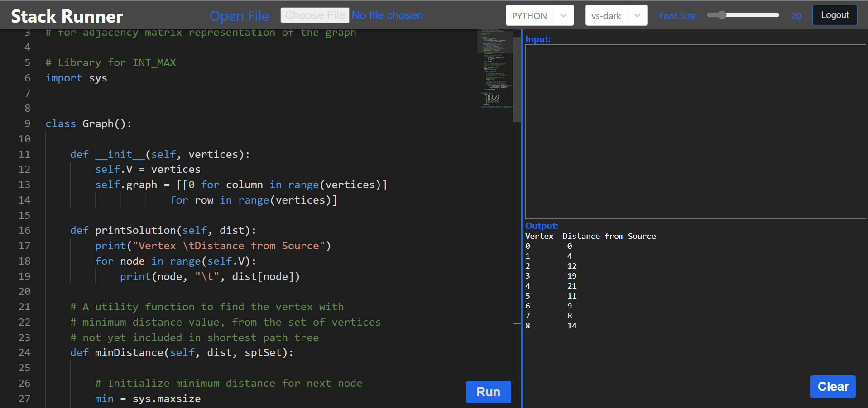The image size is (868, 408).
Task: Click the print "Vertex \tDistance from Source" line
Action: (x=213, y=246)
